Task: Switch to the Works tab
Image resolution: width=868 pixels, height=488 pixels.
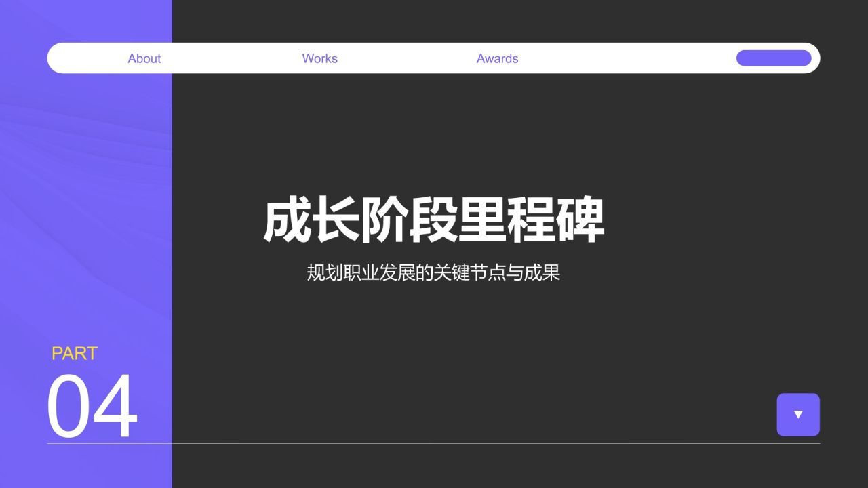Action: pyautogui.click(x=320, y=58)
